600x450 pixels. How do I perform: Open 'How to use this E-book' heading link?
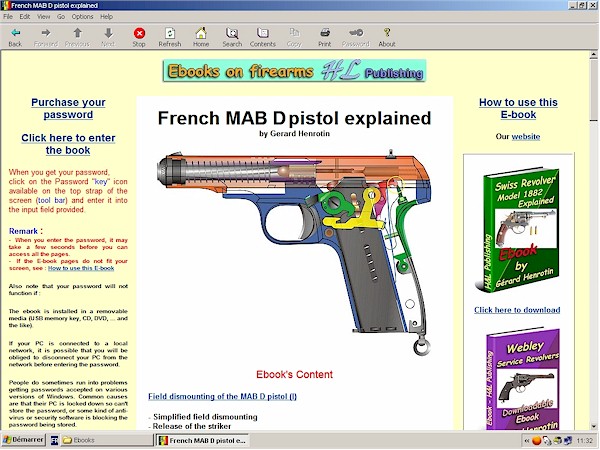coord(518,109)
